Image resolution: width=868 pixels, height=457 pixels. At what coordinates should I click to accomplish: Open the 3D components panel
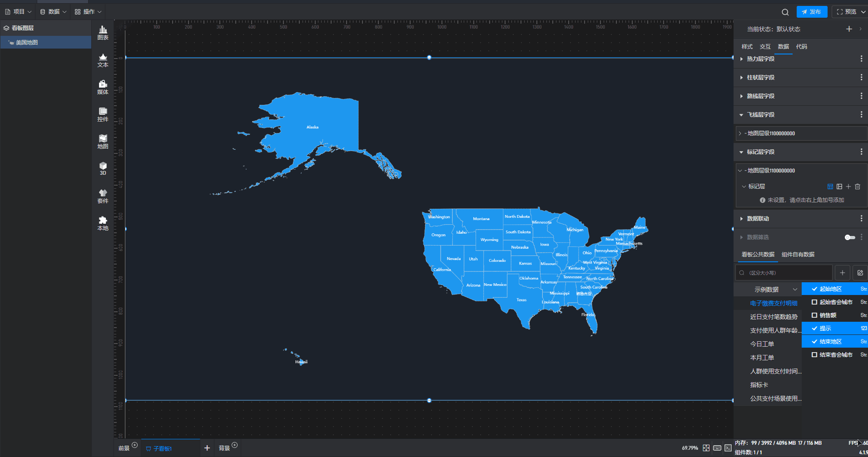pos(103,168)
